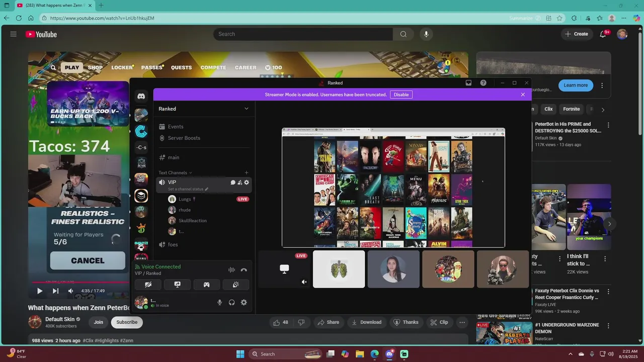
Task: Open the Events section in Discord
Action: point(176,127)
